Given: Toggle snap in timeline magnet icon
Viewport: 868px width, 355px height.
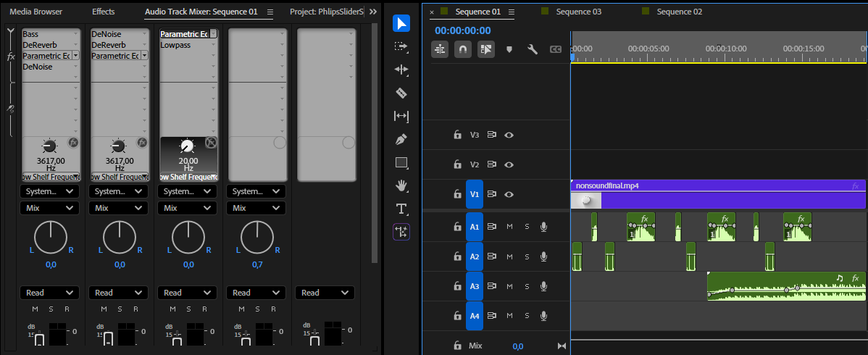Looking at the screenshot, I should pyautogui.click(x=462, y=49).
